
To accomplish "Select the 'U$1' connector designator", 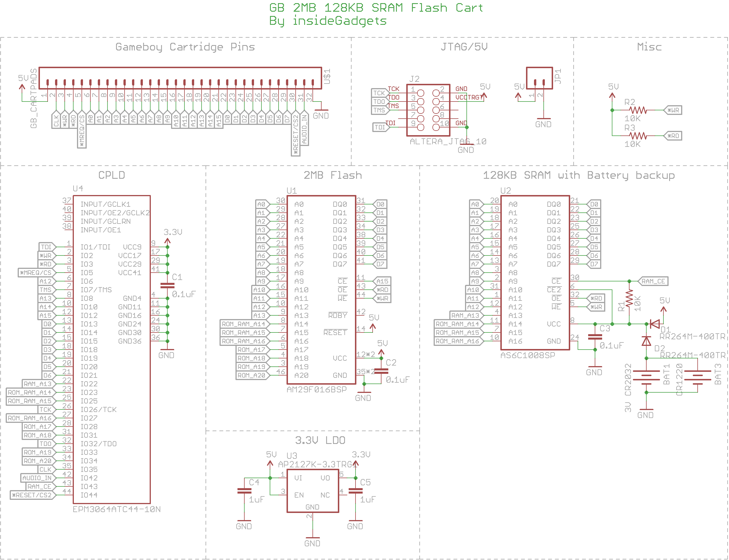I will coord(327,76).
